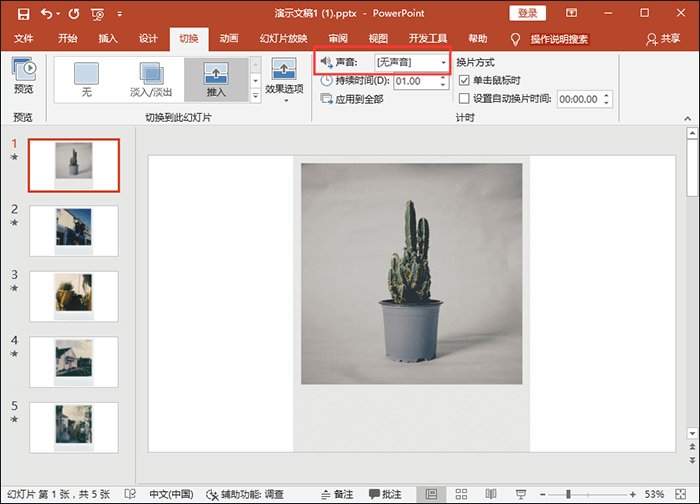
Task: Select the None (无) transition
Action: [87, 79]
